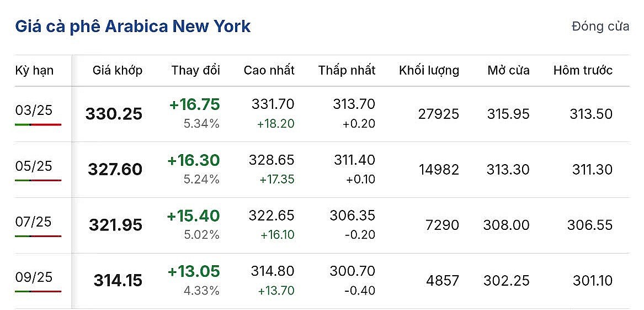This screenshot has height=310, width=644.
Task: Click the 301.10 previous-day price
Action: pos(592,281)
